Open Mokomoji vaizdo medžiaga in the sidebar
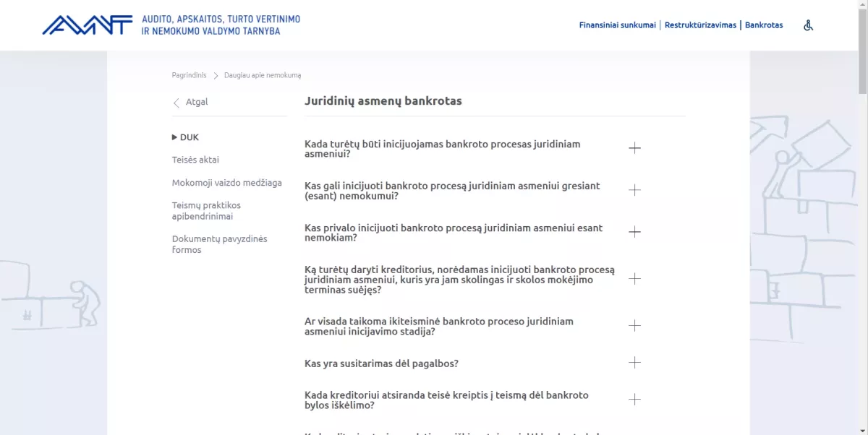 click(x=228, y=183)
